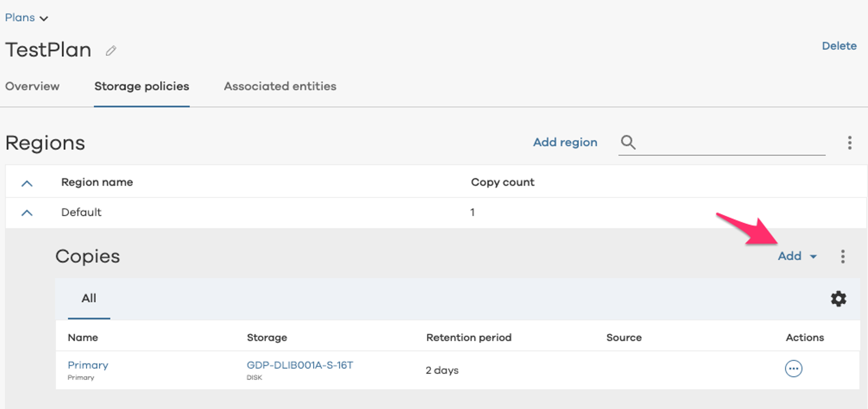Image resolution: width=868 pixels, height=409 pixels.
Task: Click the Delete plan link
Action: (x=839, y=46)
